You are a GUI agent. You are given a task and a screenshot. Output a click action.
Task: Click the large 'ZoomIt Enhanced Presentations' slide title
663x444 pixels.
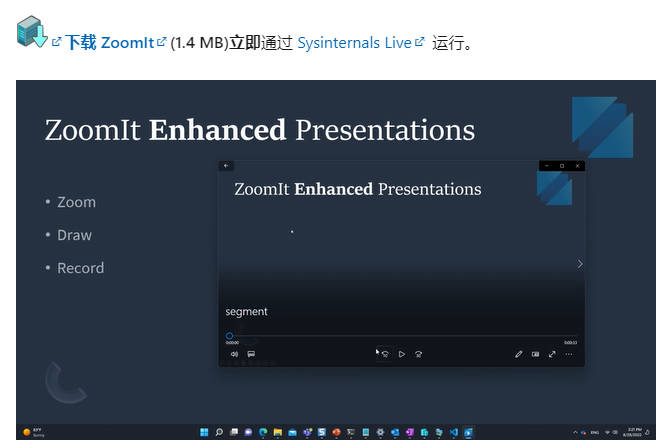[x=260, y=130]
